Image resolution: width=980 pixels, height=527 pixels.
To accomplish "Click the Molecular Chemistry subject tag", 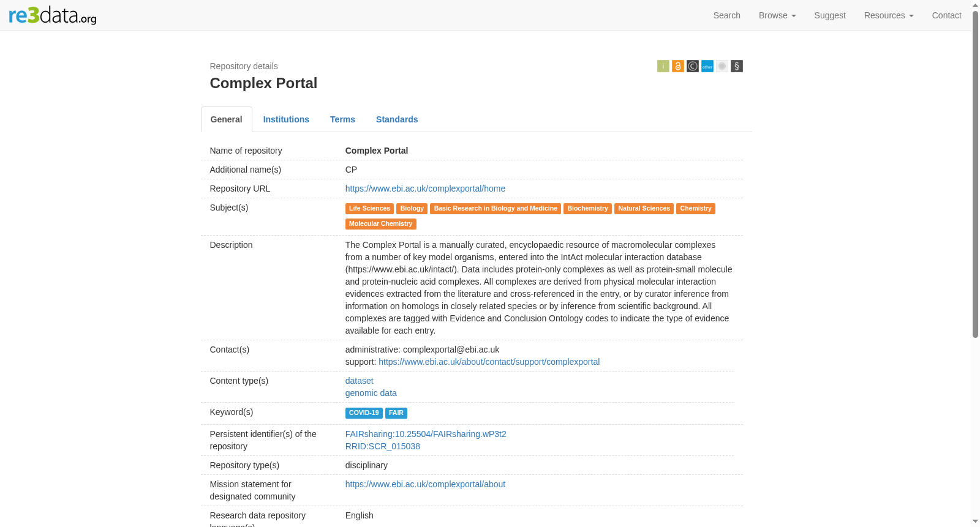I will click(x=380, y=224).
